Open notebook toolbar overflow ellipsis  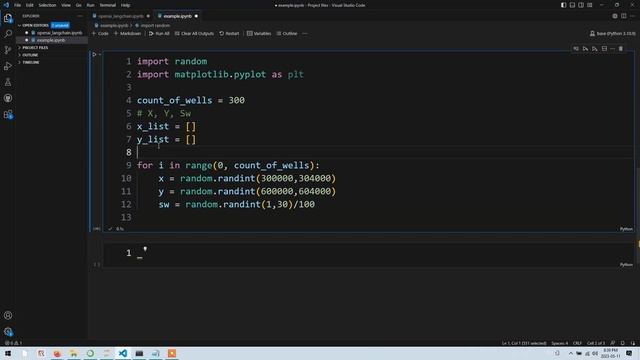pyautogui.click(x=305, y=33)
